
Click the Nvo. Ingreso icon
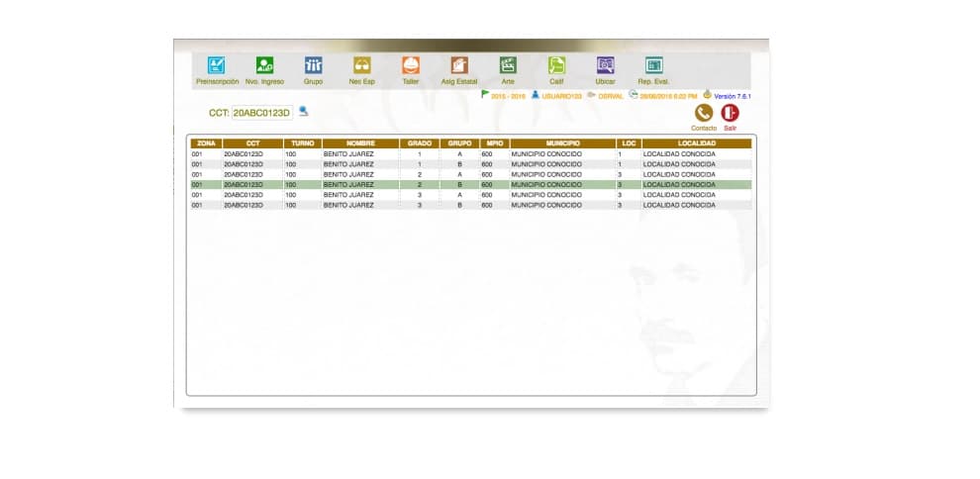click(x=264, y=65)
